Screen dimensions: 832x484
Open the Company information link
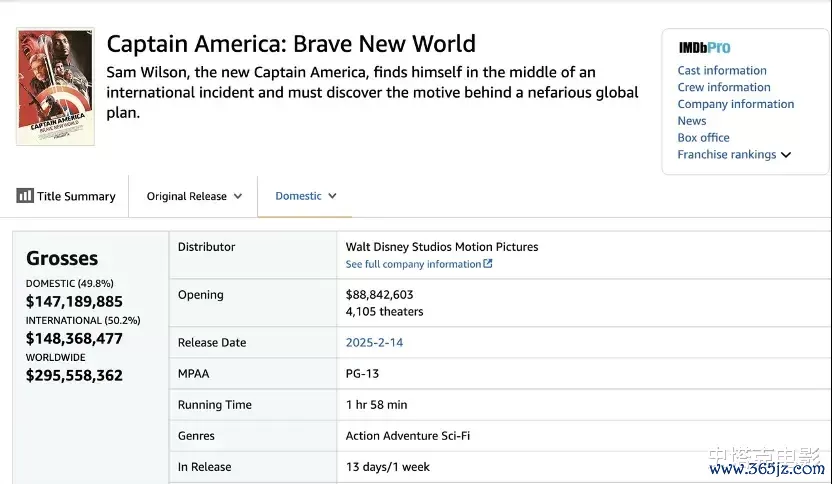pos(735,104)
